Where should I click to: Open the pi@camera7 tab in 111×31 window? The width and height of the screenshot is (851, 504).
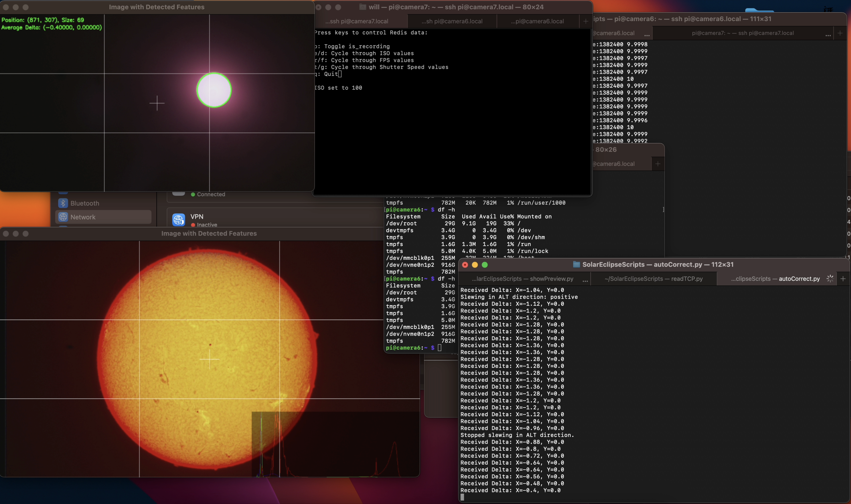point(743,33)
